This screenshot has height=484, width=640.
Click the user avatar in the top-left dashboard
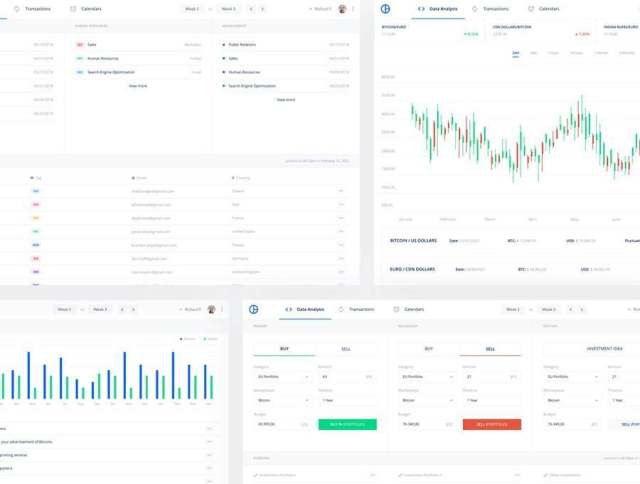point(342,9)
